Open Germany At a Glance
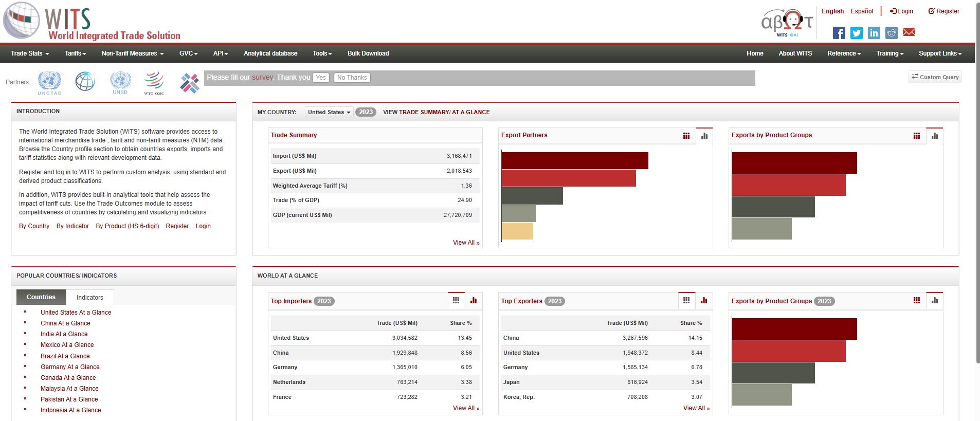The height and width of the screenshot is (421, 980). tap(70, 367)
